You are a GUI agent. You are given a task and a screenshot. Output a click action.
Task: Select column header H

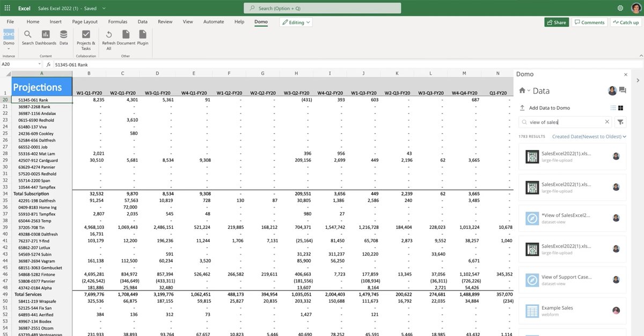coord(296,73)
